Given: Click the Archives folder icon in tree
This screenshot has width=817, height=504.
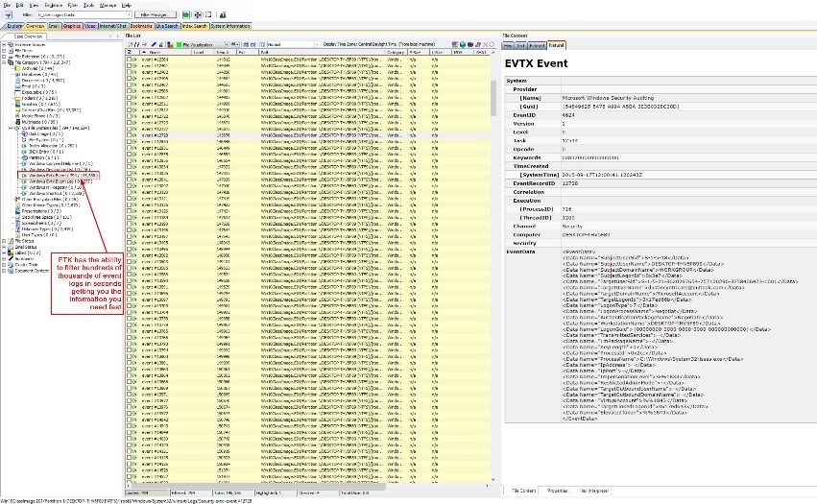Looking at the screenshot, I should (x=17, y=68).
